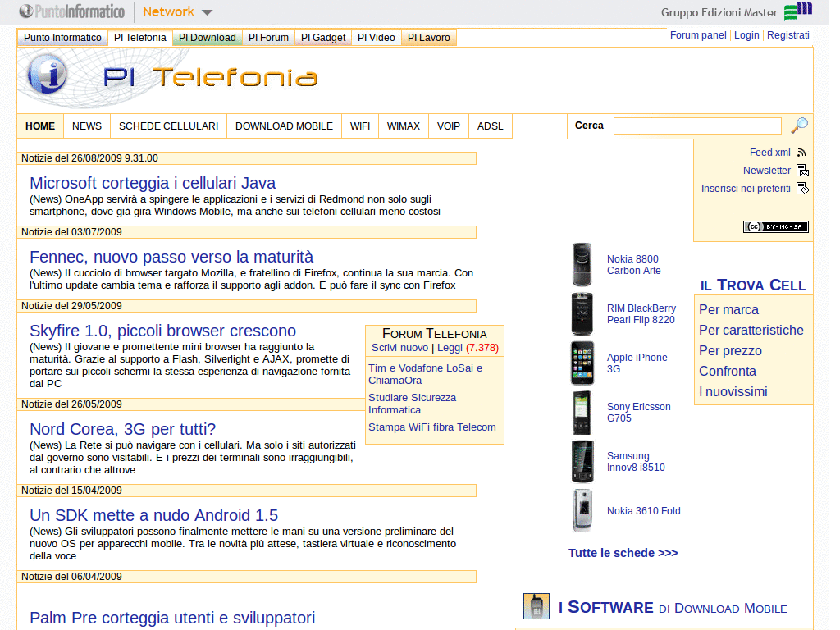Image resolution: width=840 pixels, height=630 pixels.
Task: Click the Apple iPhone 3G text link
Action: [x=637, y=363]
